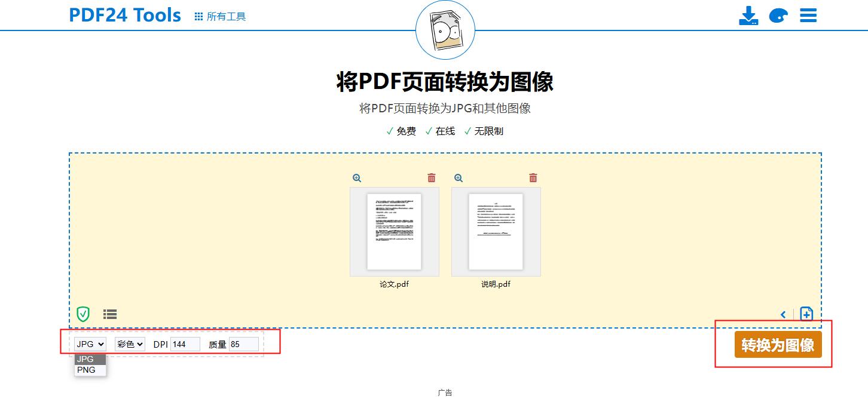Open the hamburger menu
868x411 pixels.
808,15
